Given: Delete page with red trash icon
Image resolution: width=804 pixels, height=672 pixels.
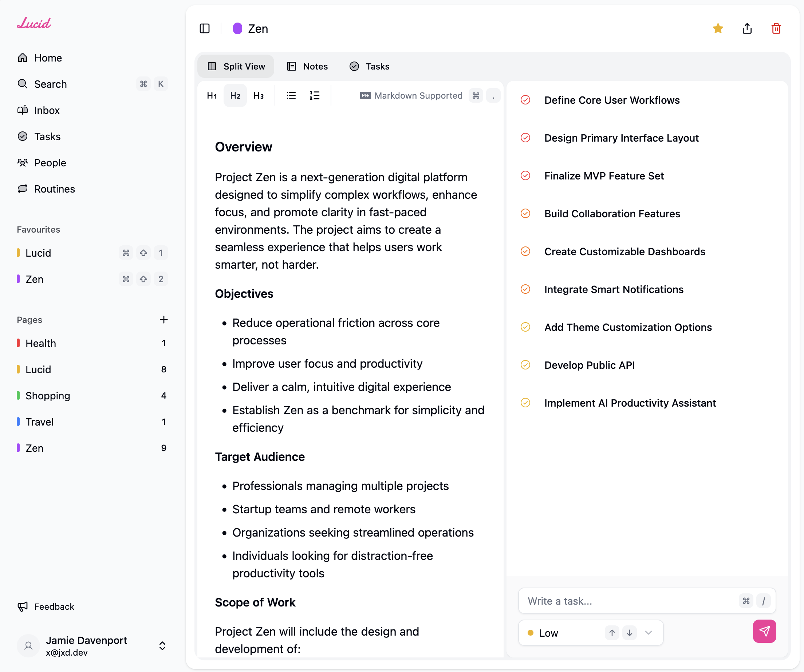Looking at the screenshot, I should [x=776, y=29].
